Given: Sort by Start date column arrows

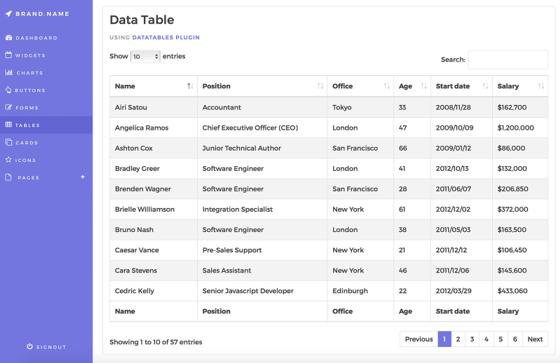Looking at the screenshot, I should (x=485, y=86).
